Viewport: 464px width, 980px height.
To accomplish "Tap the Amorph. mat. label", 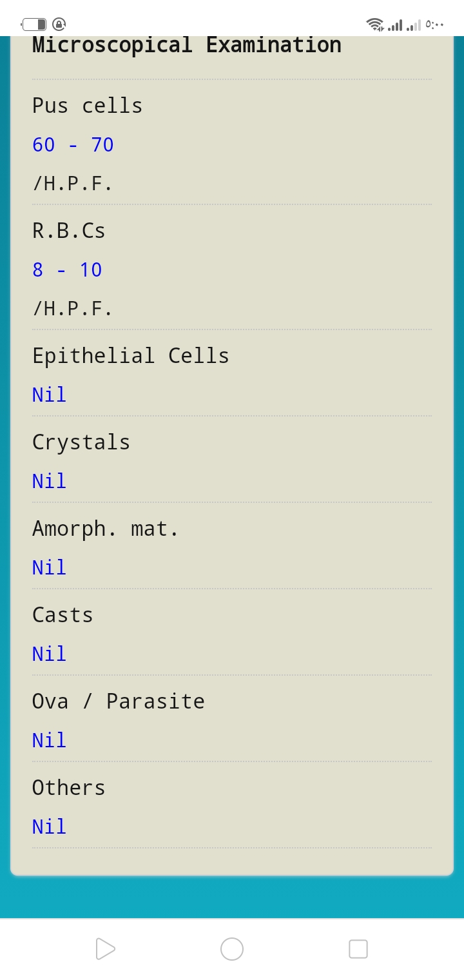I will (x=105, y=529).
